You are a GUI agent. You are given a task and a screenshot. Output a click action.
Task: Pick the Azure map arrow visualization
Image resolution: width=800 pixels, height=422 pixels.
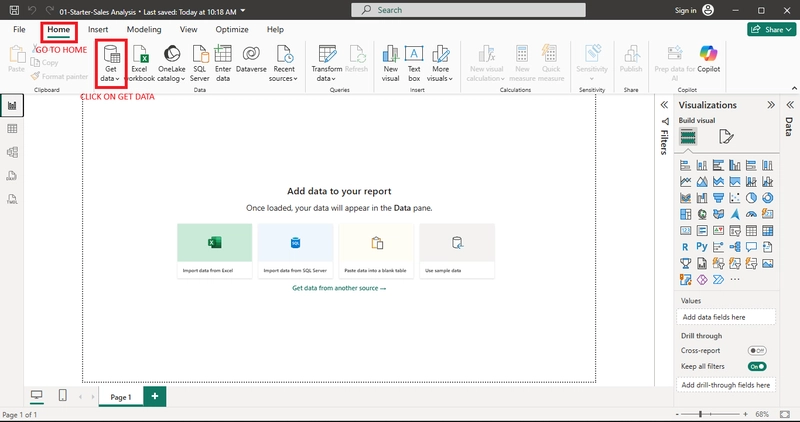pyautogui.click(x=735, y=214)
